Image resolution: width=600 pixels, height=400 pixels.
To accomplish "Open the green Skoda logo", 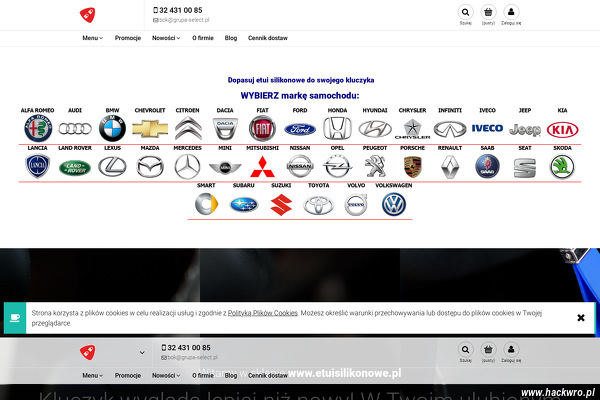I will [562, 167].
